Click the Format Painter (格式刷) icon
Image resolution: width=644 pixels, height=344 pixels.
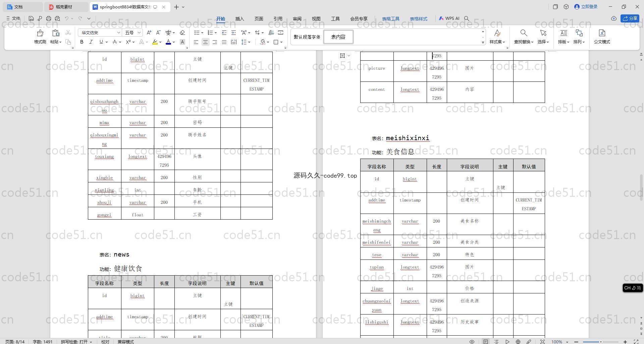tap(40, 33)
